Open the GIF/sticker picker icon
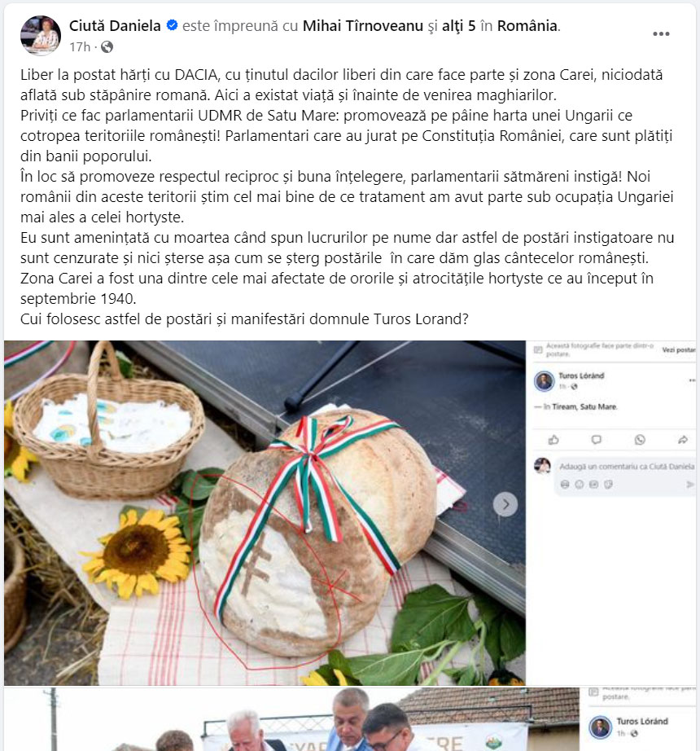 click(608, 485)
